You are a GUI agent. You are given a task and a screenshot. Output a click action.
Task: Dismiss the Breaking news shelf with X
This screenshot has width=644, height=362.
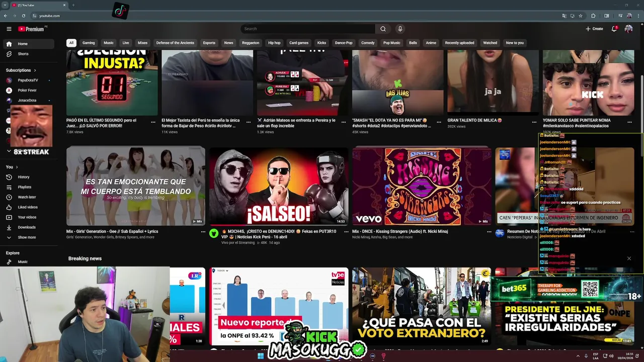629,258
